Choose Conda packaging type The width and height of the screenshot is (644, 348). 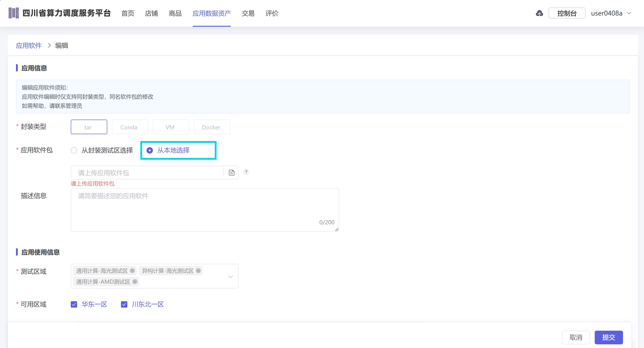(130, 127)
